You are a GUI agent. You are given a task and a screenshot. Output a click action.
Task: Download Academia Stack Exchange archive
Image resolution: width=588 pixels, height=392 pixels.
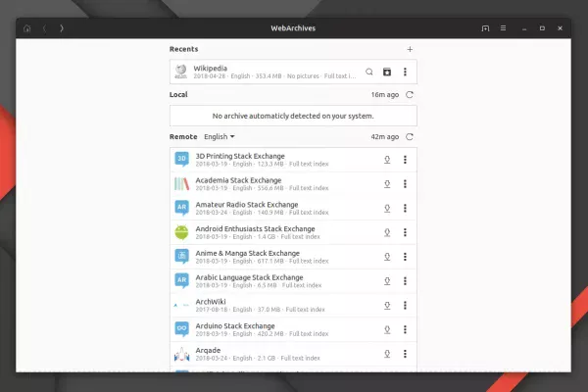(x=387, y=184)
